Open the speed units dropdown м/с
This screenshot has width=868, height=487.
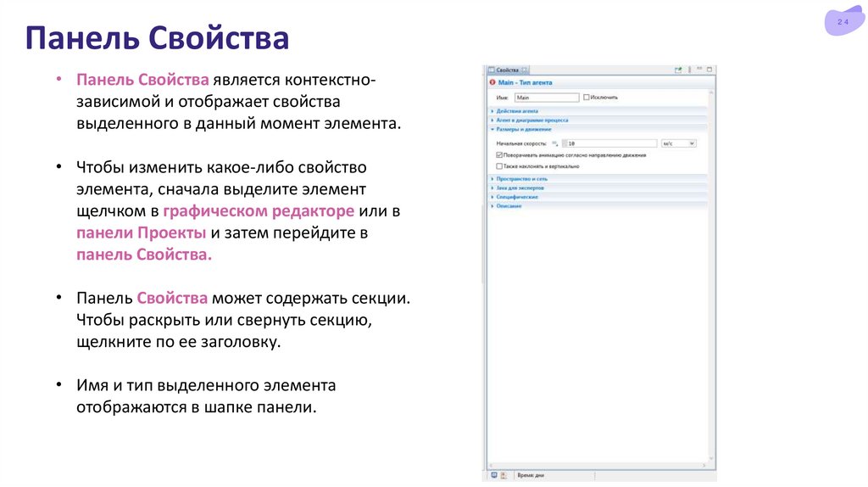[x=678, y=143]
